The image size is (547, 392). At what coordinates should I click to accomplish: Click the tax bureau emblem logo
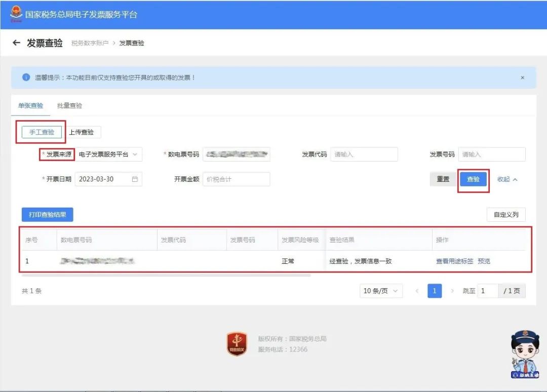click(16, 14)
